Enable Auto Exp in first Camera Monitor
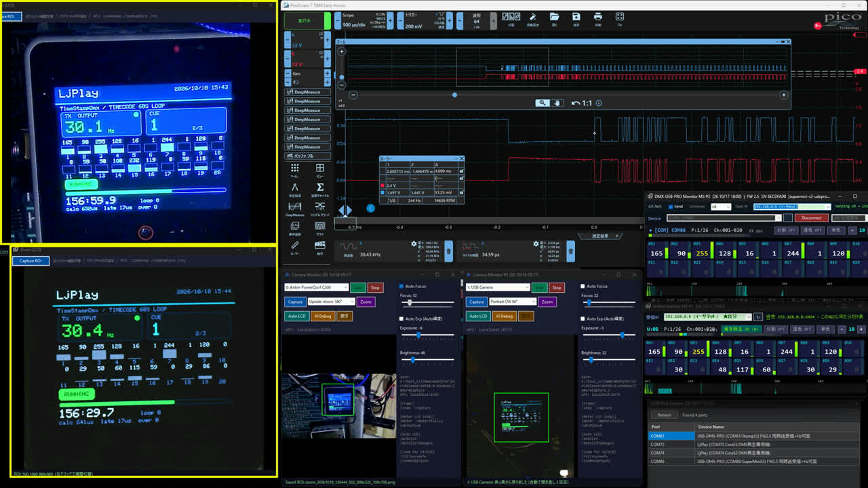Image resolution: width=868 pixels, height=488 pixels. [402, 319]
